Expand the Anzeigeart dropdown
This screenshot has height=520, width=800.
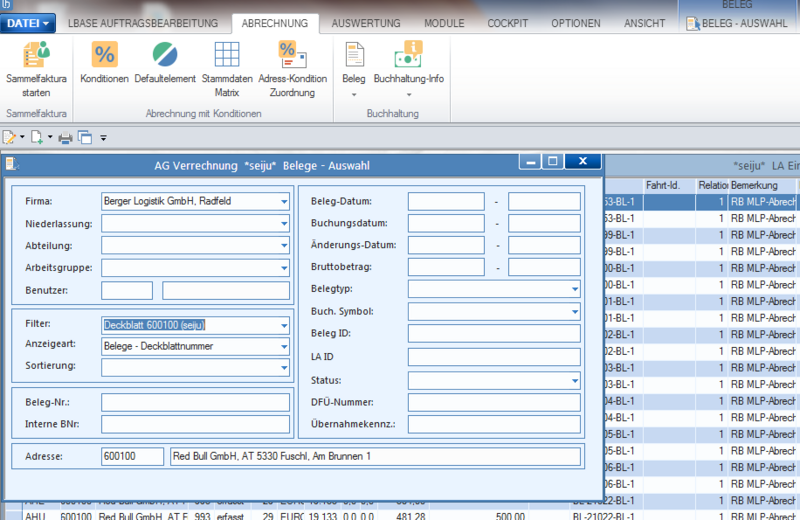284,346
